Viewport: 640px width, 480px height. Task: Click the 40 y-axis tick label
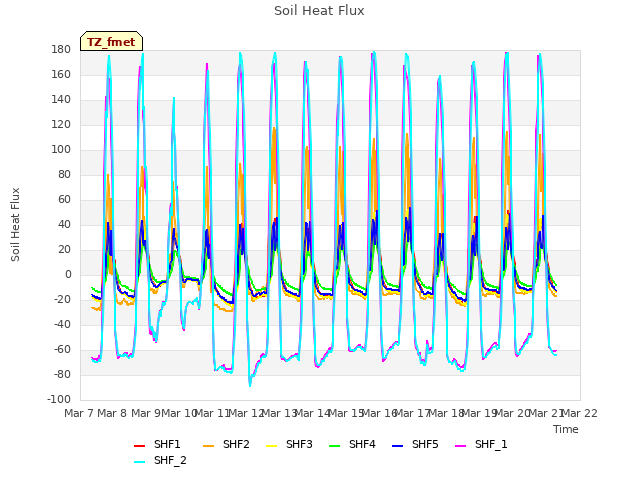click(64, 224)
